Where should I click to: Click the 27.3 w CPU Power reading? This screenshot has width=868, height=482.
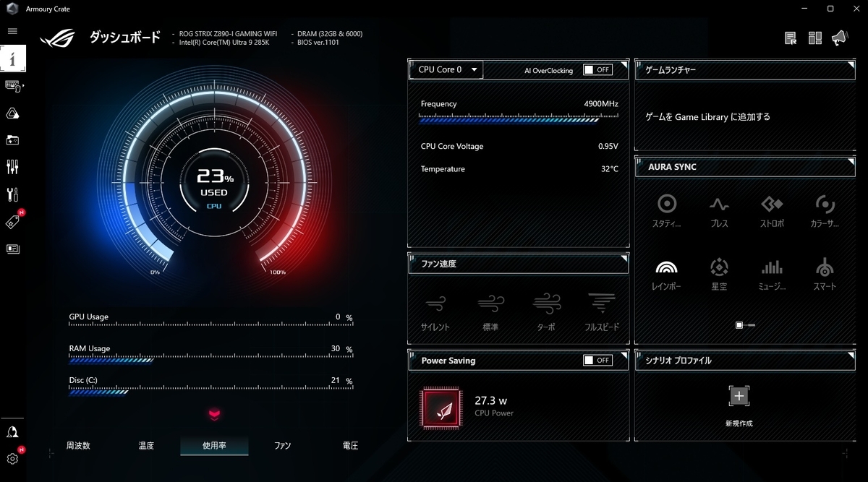click(x=492, y=400)
